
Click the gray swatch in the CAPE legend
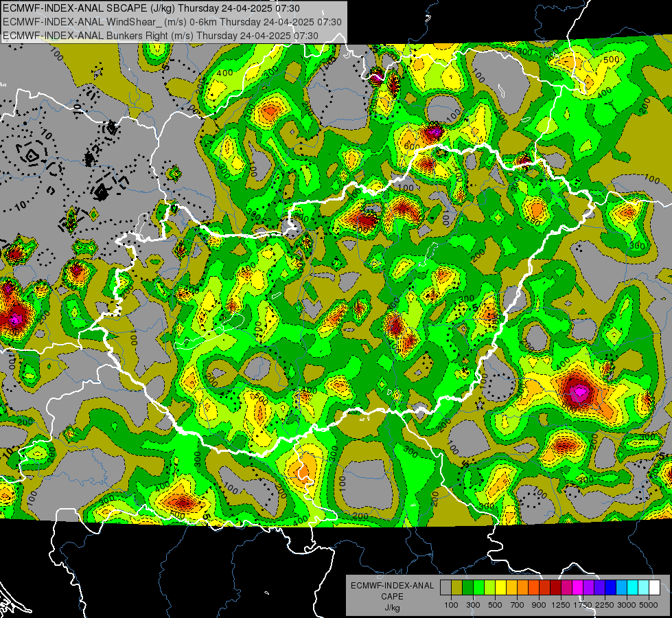[445, 588]
